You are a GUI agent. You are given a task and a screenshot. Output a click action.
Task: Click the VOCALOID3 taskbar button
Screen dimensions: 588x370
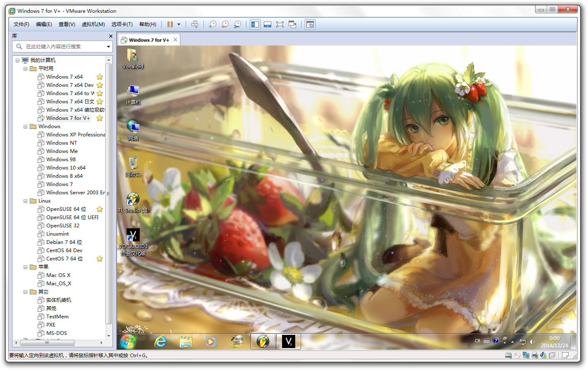tap(289, 341)
